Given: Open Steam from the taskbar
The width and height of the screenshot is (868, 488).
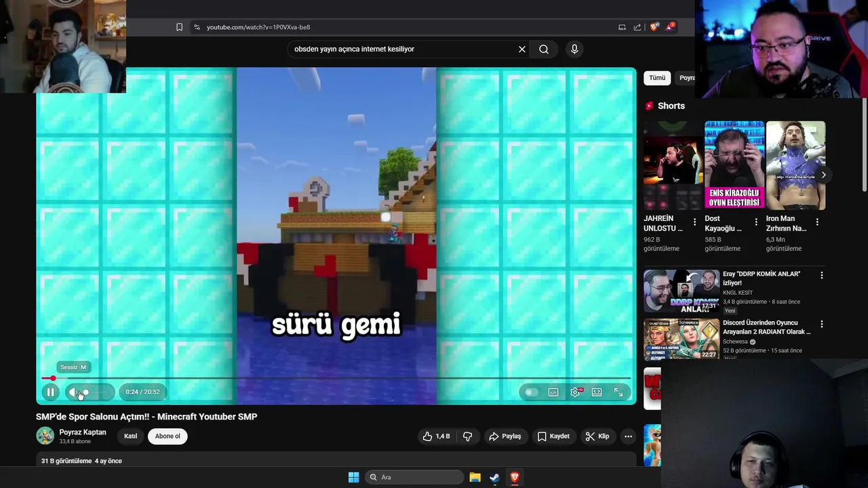Looking at the screenshot, I should click(495, 477).
